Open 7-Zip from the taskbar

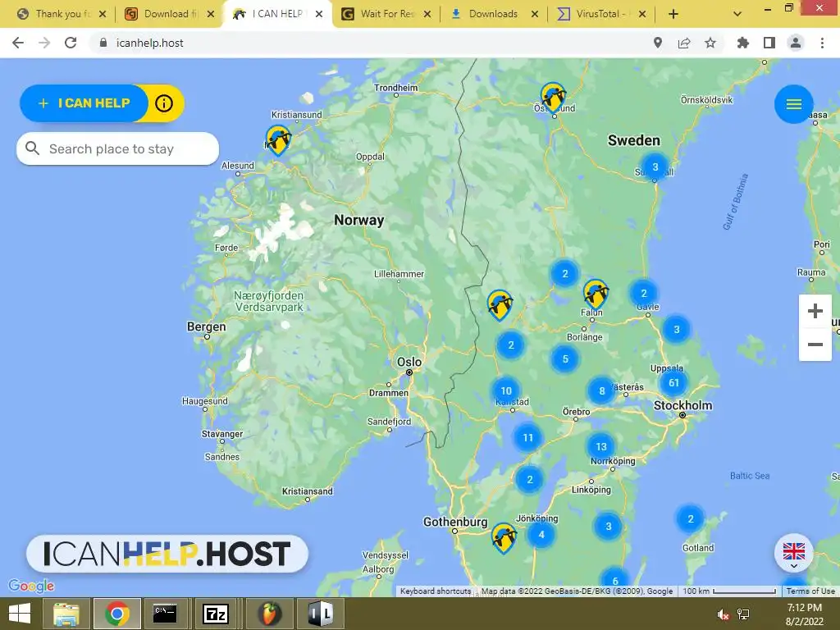click(216, 614)
